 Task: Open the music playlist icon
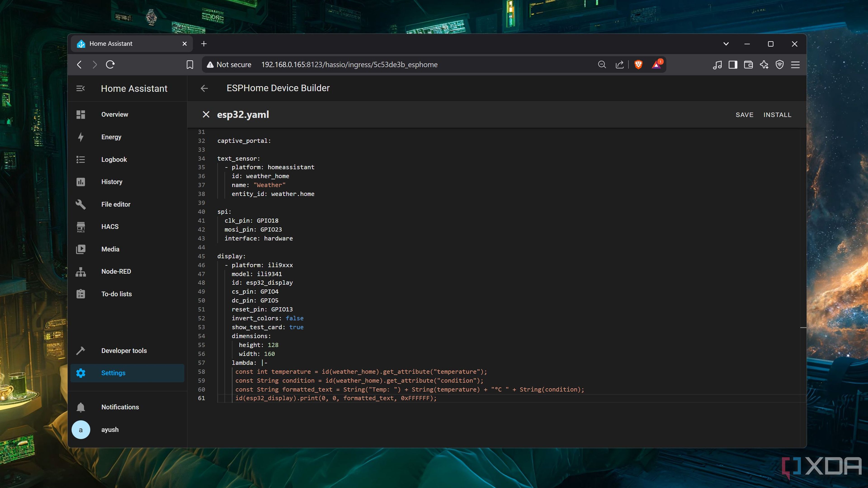tap(717, 65)
